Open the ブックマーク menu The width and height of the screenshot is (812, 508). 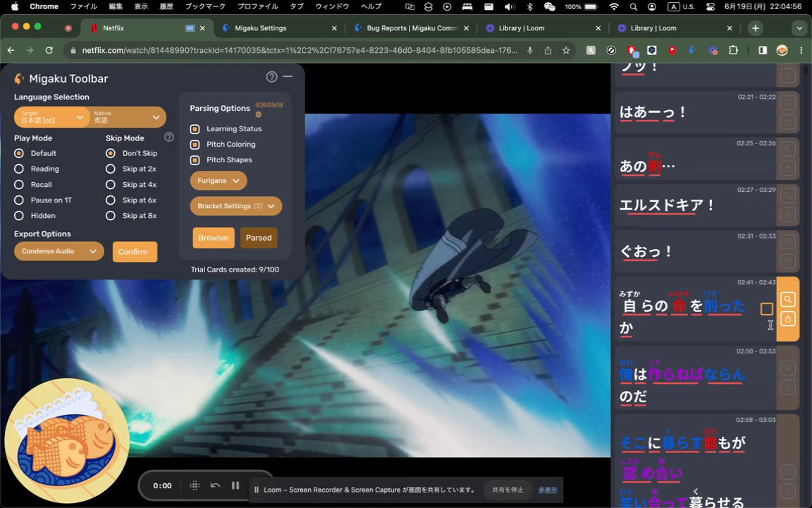point(205,7)
